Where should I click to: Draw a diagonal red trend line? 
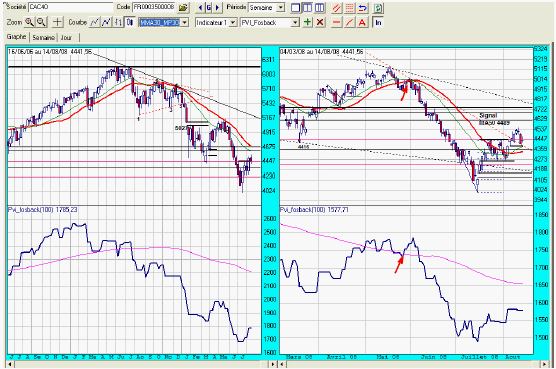[x=349, y=22]
